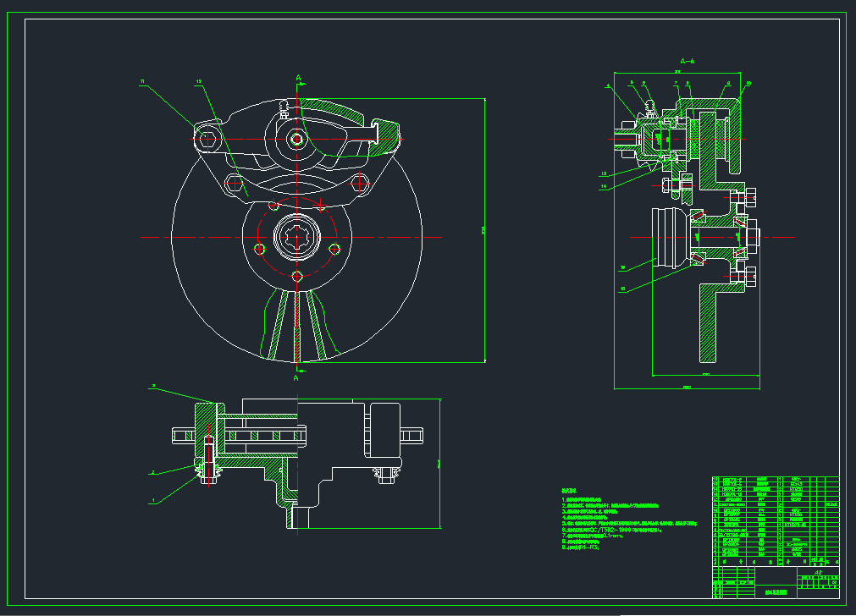Click the lower section-line letter A

pos(295,378)
